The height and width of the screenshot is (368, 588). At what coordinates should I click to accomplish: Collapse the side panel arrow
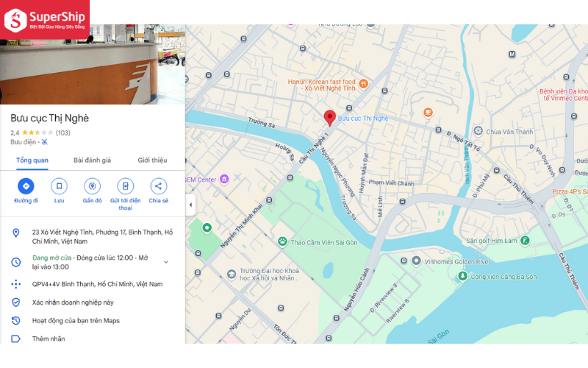click(x=190, y=205)
